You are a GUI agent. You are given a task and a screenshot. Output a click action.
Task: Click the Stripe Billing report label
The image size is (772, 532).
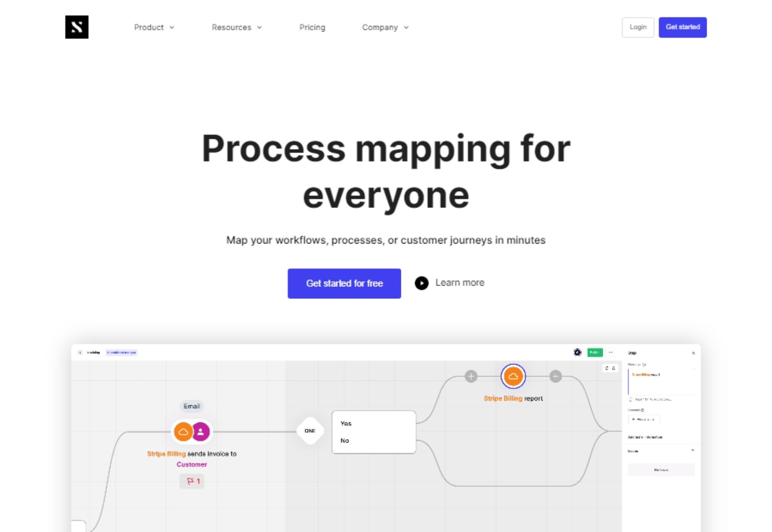click(x=513, y=398)
